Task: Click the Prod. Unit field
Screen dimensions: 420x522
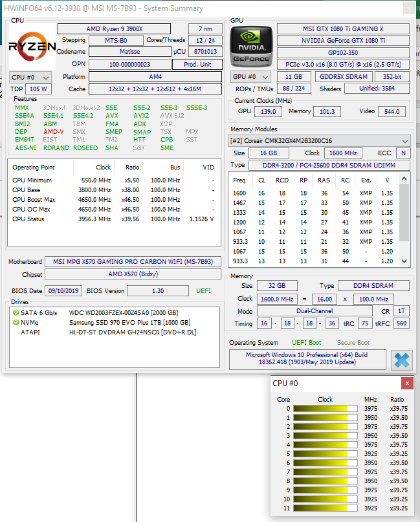Action: click(x=197, y=64)
